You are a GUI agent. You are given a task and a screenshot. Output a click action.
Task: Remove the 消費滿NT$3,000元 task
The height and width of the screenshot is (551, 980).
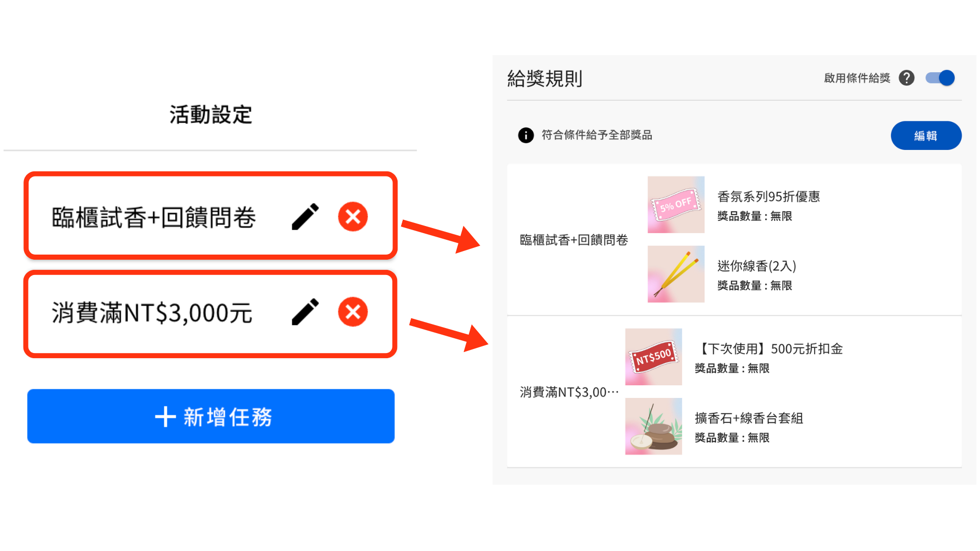(353, 312)
